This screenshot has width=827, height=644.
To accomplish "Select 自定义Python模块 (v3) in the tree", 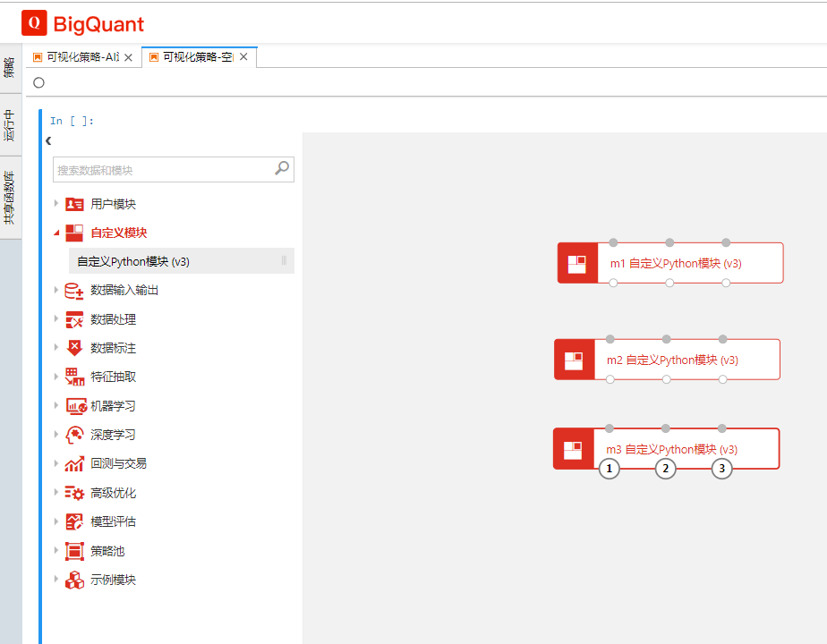I will click(182, 261).
